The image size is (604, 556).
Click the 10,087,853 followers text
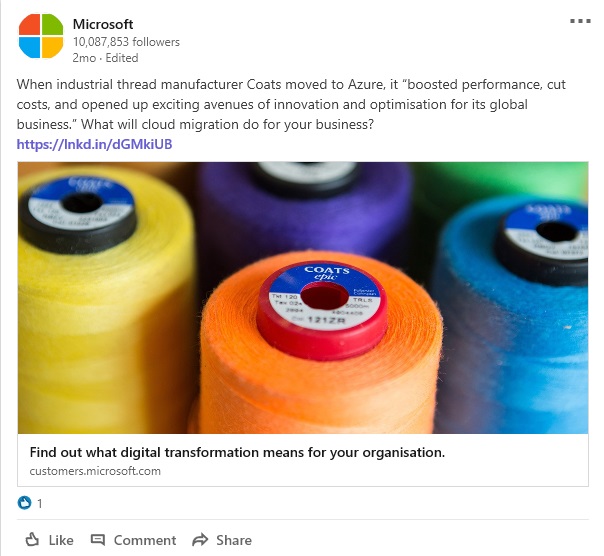coord(126,42)
